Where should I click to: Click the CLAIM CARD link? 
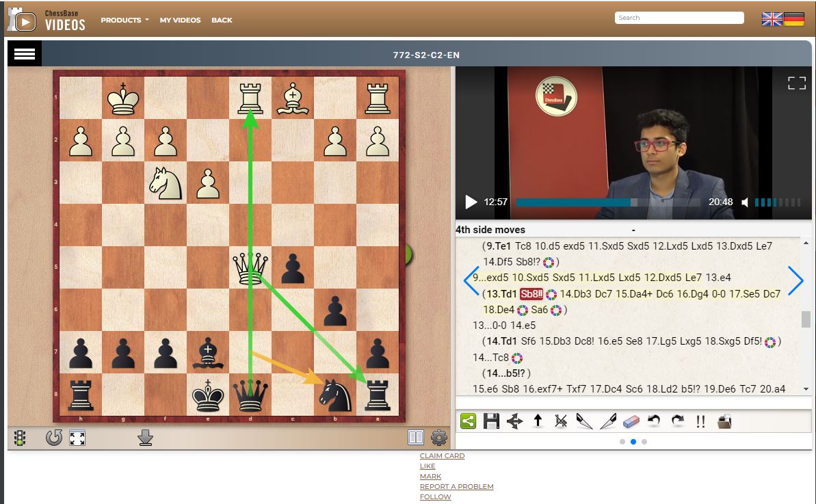pyautogui.click(x=442, y=455)
